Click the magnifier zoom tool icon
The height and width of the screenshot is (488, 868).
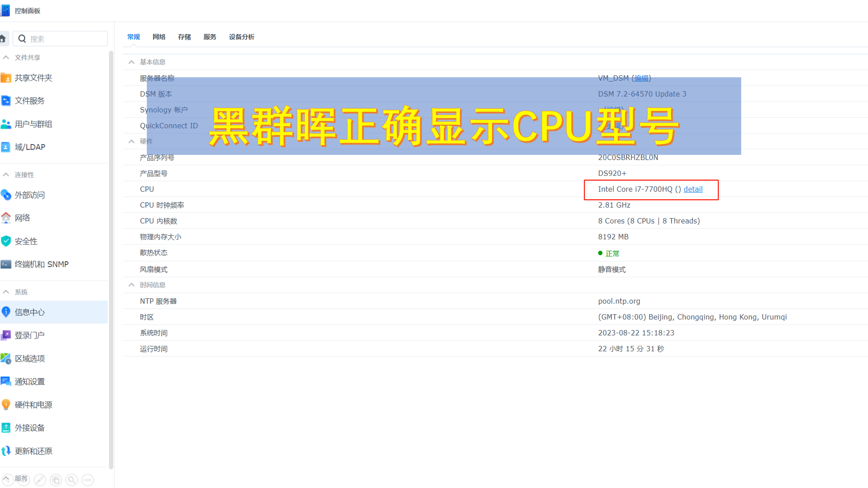click(72, 480)
